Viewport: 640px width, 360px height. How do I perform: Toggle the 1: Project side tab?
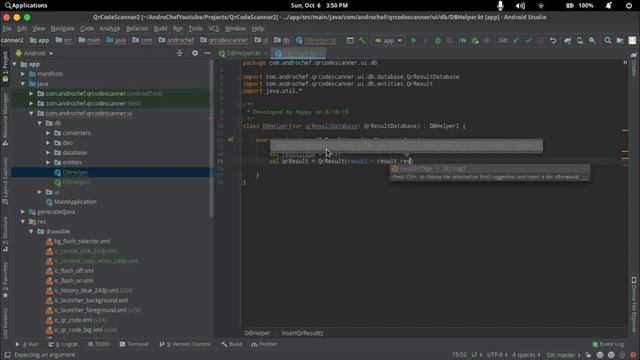point(5,67)
